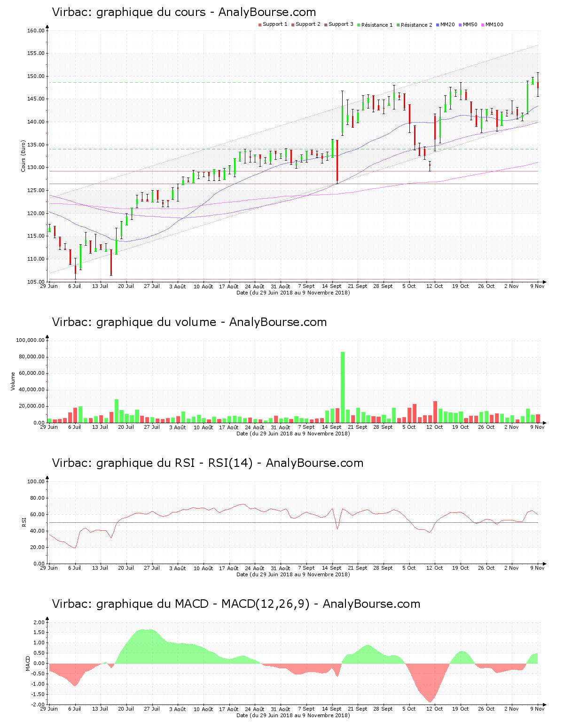Click the MM20 legend color square
Screen dimensions: 564x728
click(438, 25)
